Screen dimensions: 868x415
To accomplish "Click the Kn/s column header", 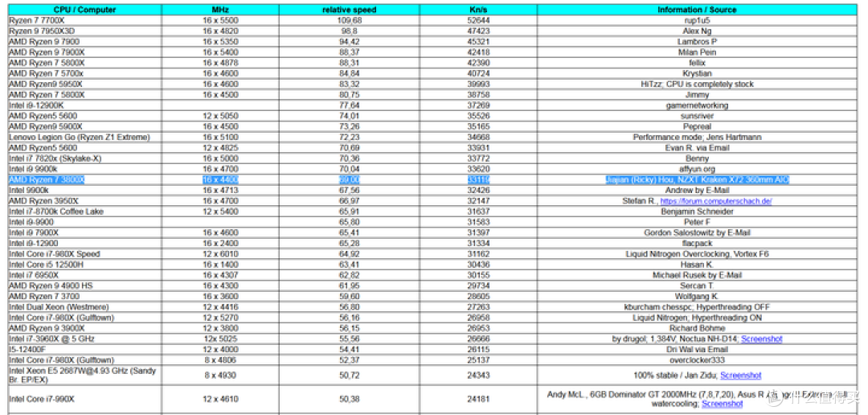I will pyautogui.click(x=477, y=10).
